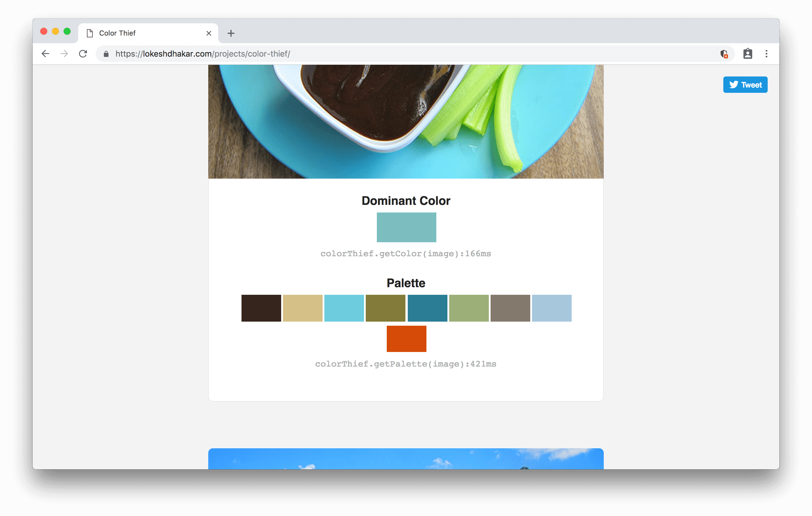Open the shield extension icon
812x516 pixels.
pyautogui.click(x=724, y=54)
